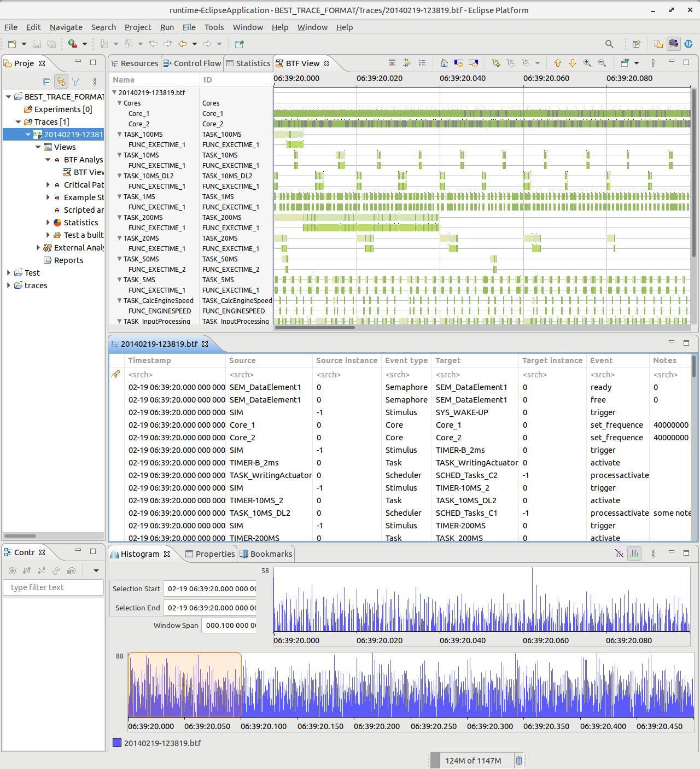Toggle hide lost events in Histogram toolbar
The height and width of the screenshot is (769, 700).
click(619, 554)
